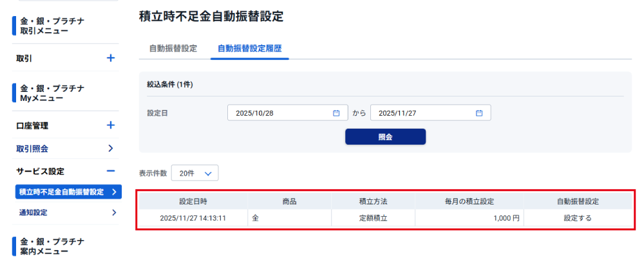The width and height of the screenshot is (644, 263).
Task: Expand 口座管理 with its plus icon
Action: [110, 125]
